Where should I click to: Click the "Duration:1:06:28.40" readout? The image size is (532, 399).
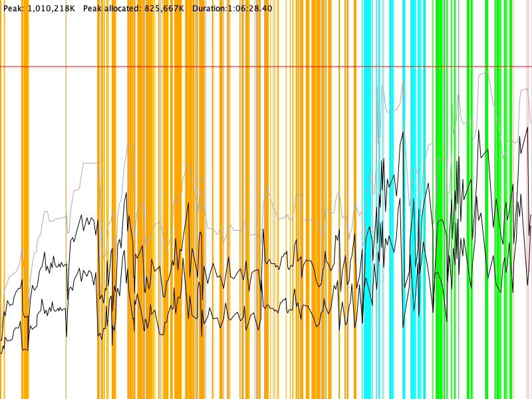click(x=232, y=9)
